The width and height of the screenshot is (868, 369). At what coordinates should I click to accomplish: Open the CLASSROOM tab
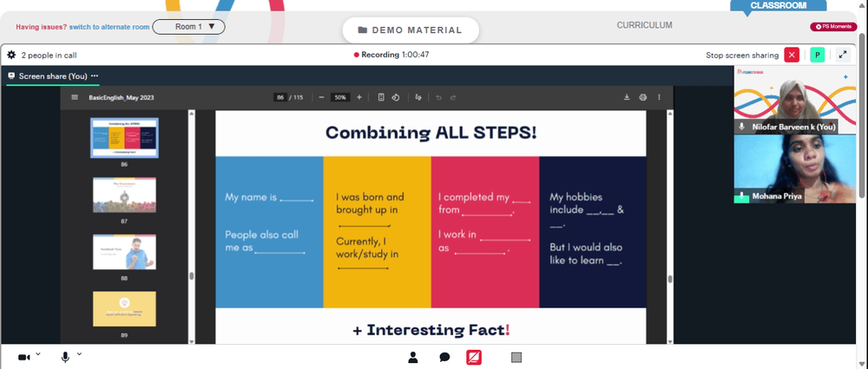pos(778,5)
